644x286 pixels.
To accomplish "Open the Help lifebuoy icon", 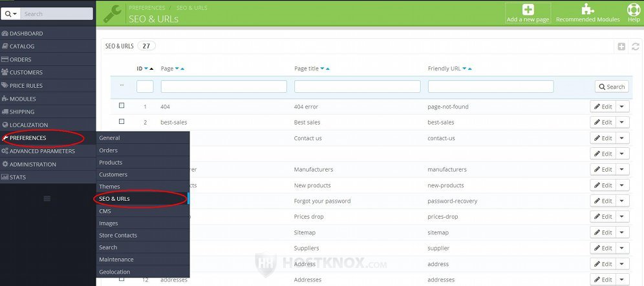I will tap(633, 10).
